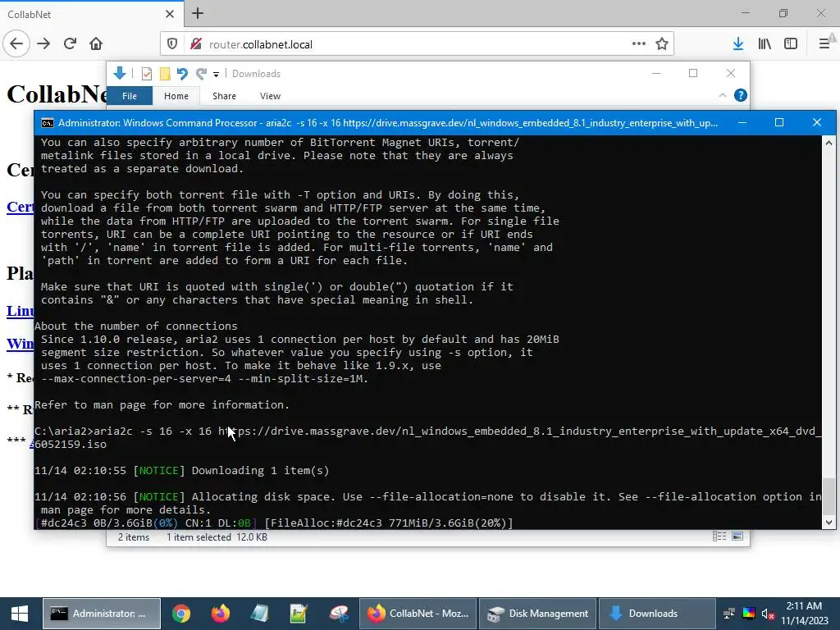Switch to Disk Management taskbar button
840x630 pixels.
538,614
